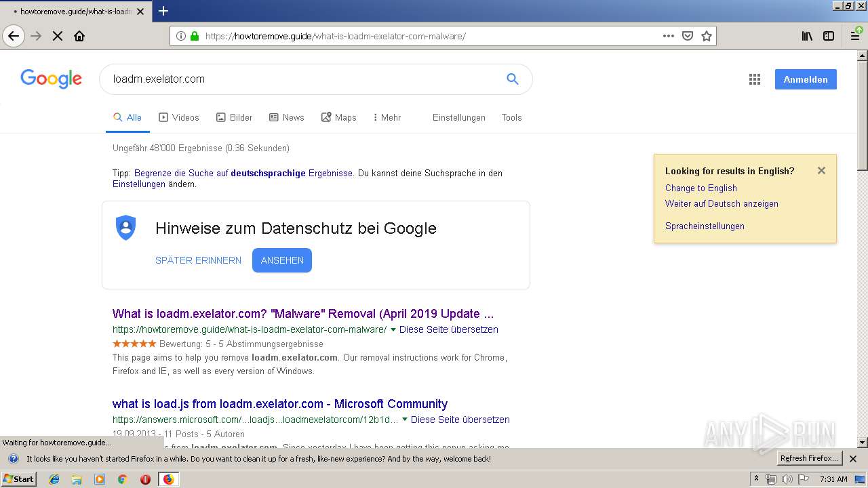Toggle the sidebar view icon
Screen dimensions: 868x488
coord(829,36)
